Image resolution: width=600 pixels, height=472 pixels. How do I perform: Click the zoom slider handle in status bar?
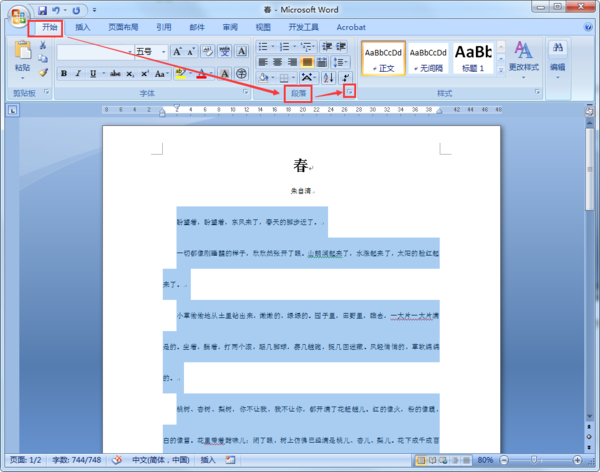point(534,460)
